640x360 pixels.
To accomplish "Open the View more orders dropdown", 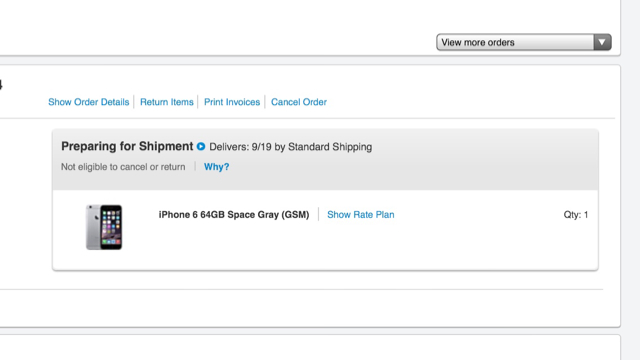I will point(524,42).
